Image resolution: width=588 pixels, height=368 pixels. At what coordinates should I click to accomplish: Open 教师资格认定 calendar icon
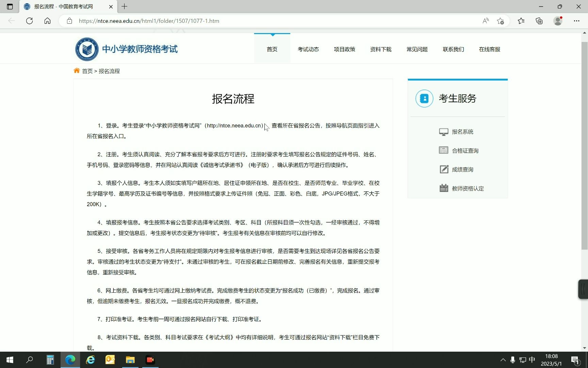[443, 188]
